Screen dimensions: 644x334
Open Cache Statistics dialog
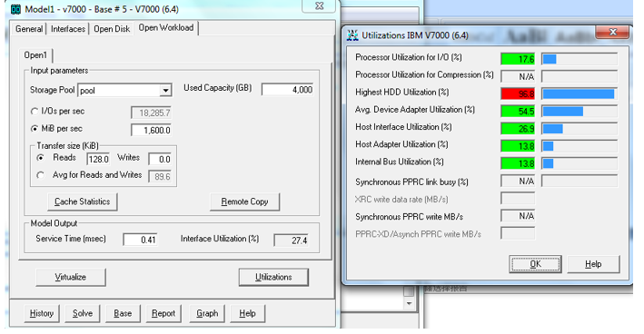tap(82, 201)
